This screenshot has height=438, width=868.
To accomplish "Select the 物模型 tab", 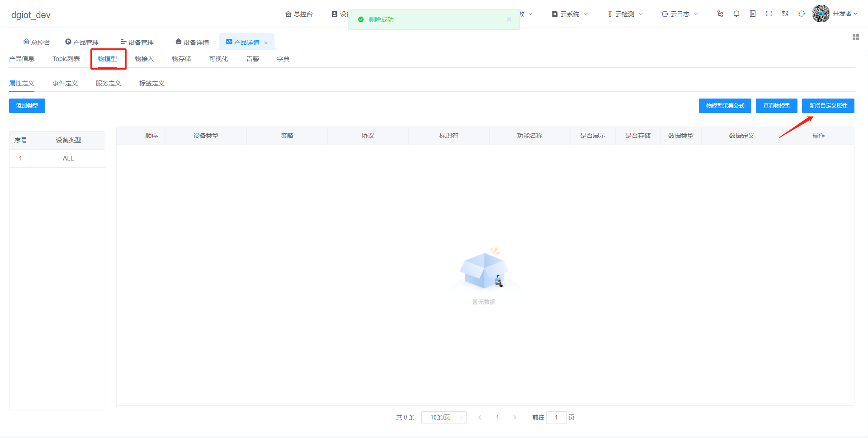I will click(107, 59).
